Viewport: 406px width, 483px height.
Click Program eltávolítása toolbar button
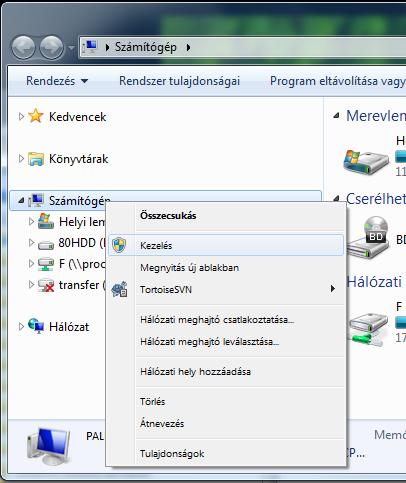point(338,81)
